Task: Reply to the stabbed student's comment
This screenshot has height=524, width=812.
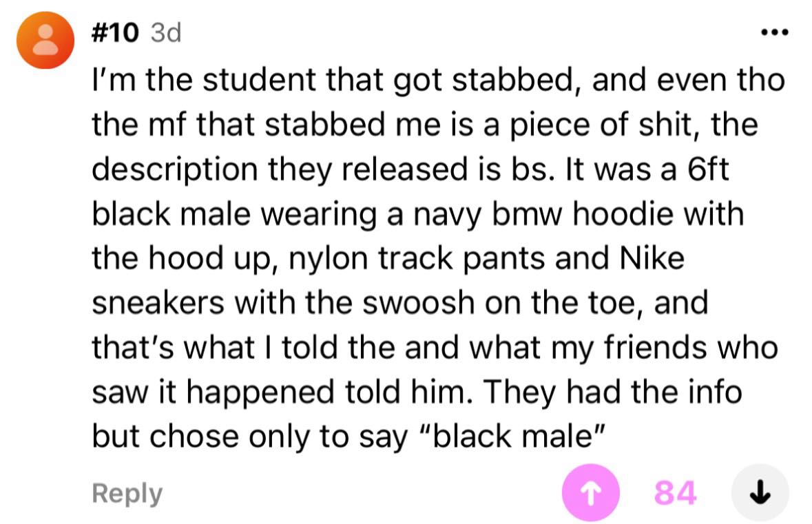Action: [127, 494]
